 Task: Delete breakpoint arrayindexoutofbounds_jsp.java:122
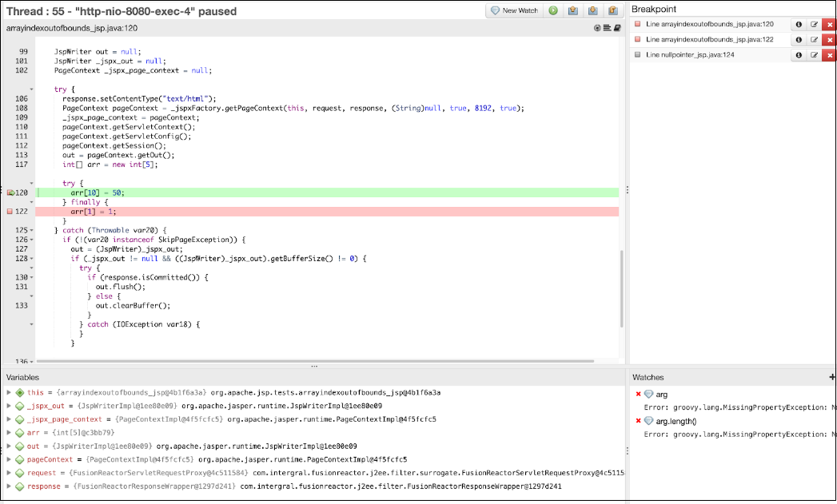click(x=830, y=39)
